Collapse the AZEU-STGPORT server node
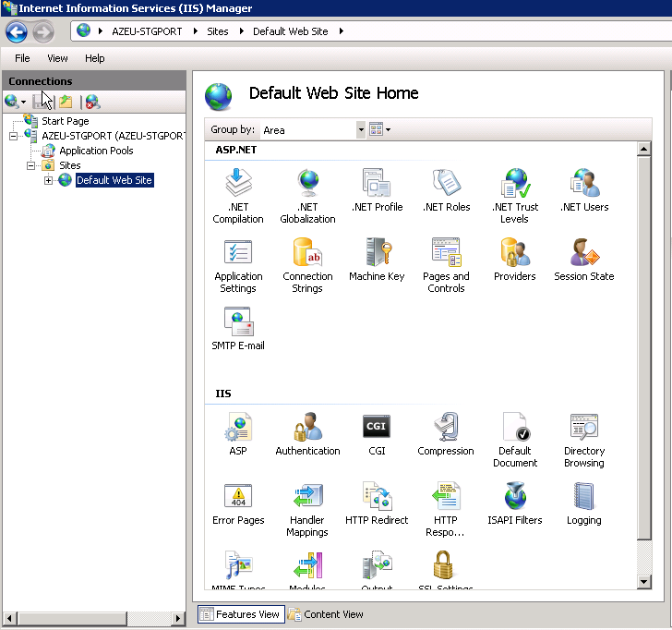 (x=13, y=137)
